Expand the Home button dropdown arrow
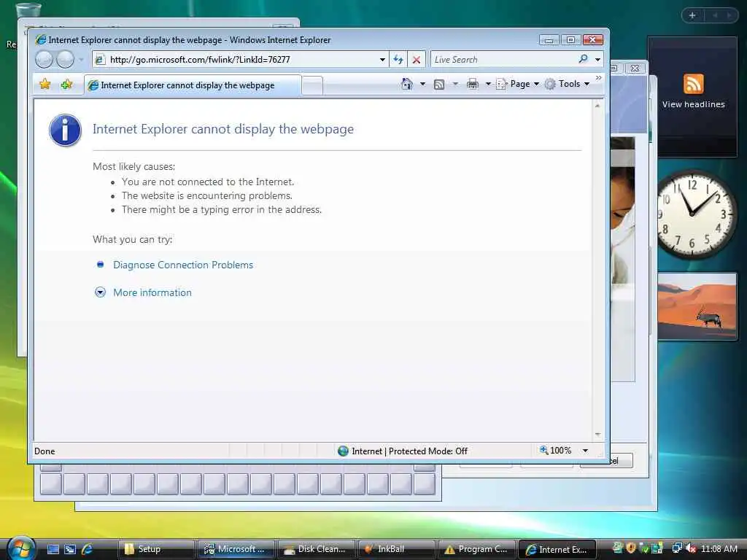747x560 pixels. click(422, 84)
